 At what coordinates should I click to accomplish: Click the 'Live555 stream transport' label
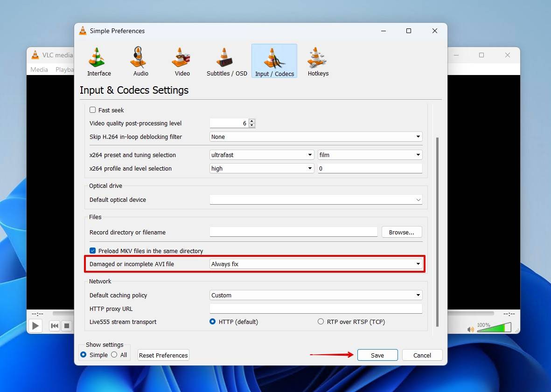[123, 322]
